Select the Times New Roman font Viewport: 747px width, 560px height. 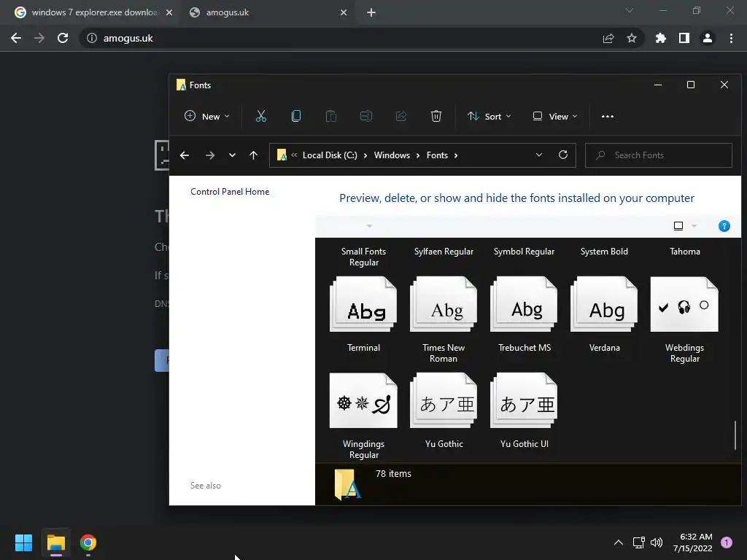pyautogui.click(x=444, y=320)
